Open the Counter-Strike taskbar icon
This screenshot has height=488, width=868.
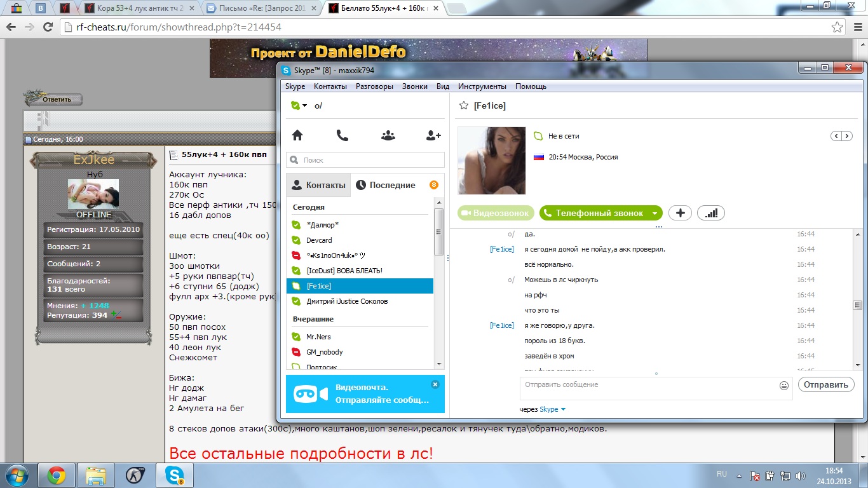coord(135,475)
